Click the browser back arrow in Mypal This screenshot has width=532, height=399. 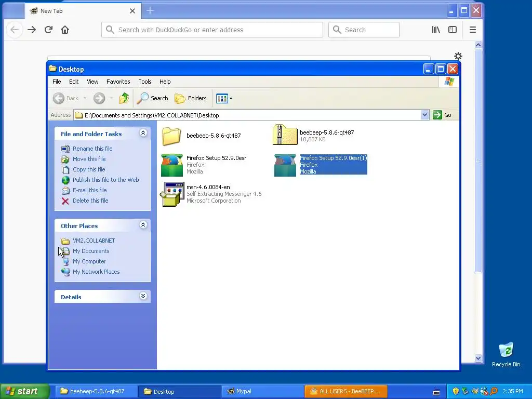click(x=15, y=30)
